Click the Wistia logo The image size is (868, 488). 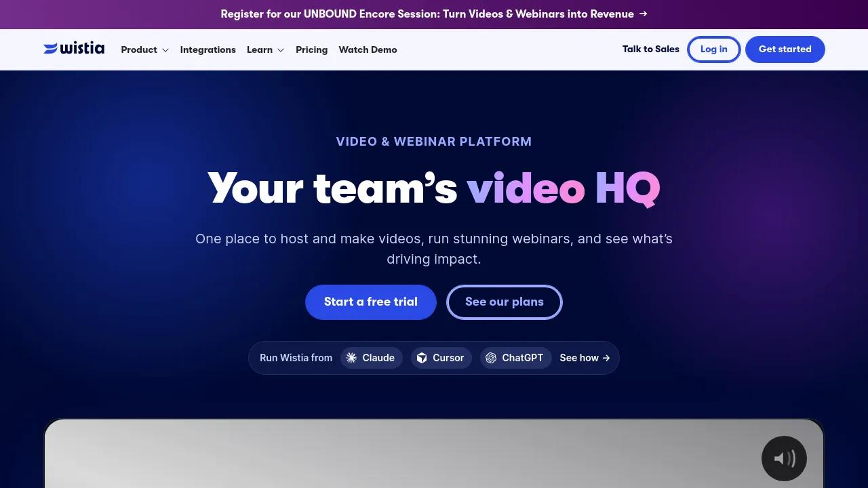point(74,49)
